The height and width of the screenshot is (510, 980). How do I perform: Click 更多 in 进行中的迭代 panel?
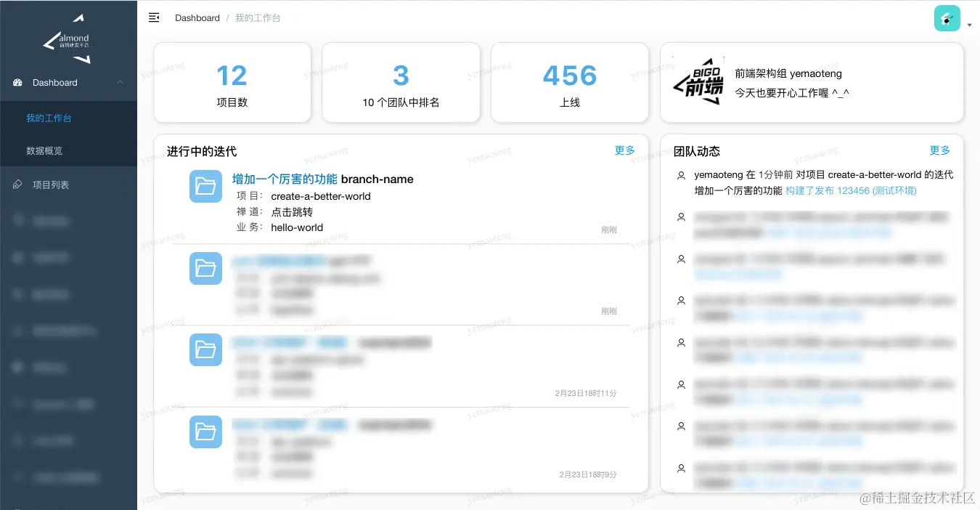coord(625,150)
